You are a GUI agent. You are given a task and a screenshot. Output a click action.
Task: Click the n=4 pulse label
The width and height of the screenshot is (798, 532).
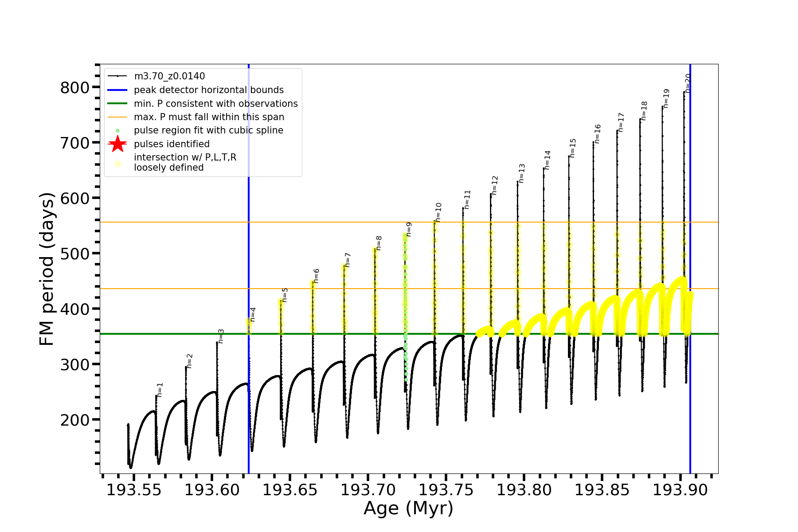(253, 314)
